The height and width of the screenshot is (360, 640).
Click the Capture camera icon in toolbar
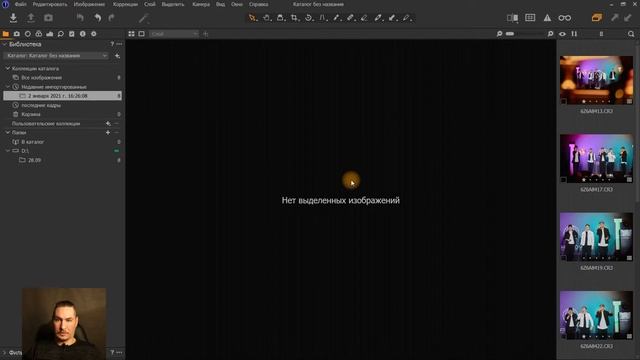click(x=48, y=18)
